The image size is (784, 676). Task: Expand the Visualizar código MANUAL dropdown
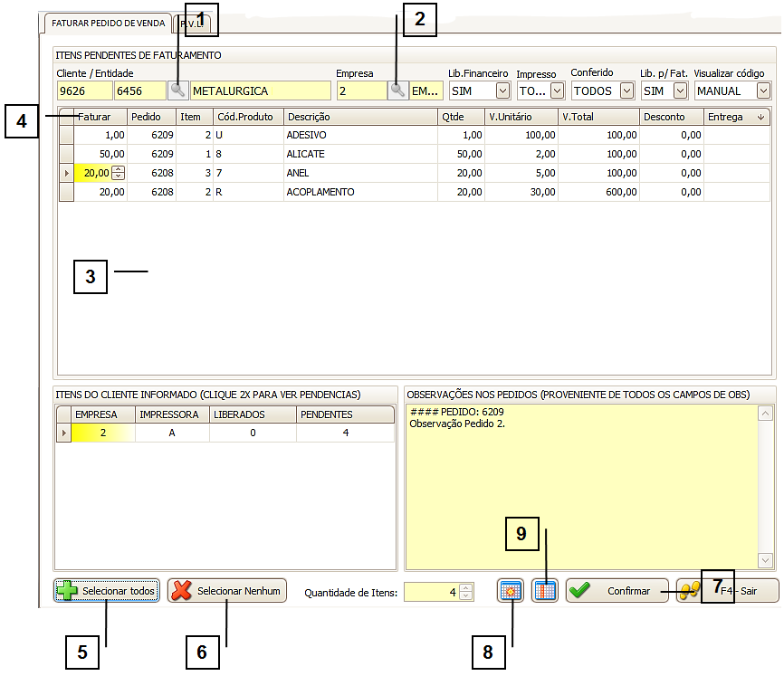click(763, 90)
